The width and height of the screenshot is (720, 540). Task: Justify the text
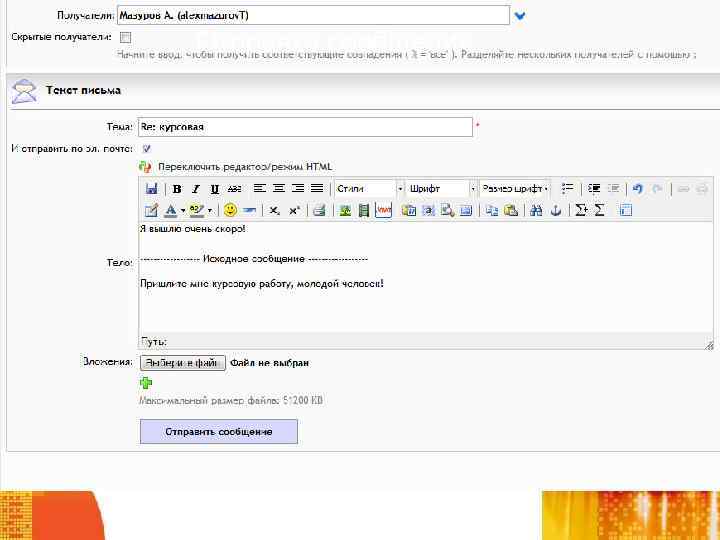[x=317, y=188]
